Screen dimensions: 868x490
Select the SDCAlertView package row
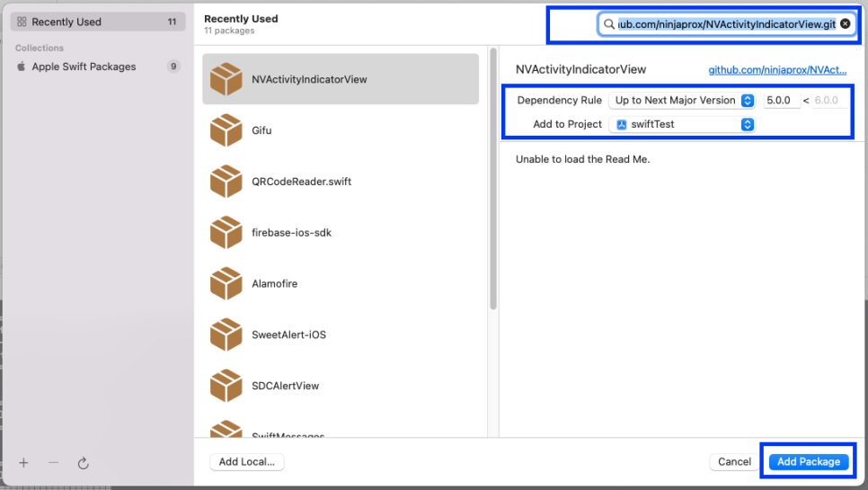pyautogui.click(x=341, y=386)
